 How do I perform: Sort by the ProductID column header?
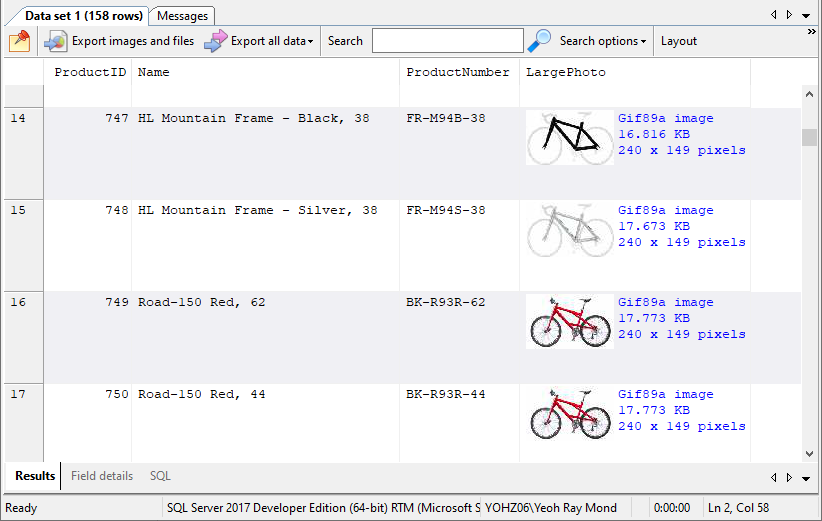click(x=90, y=72)
